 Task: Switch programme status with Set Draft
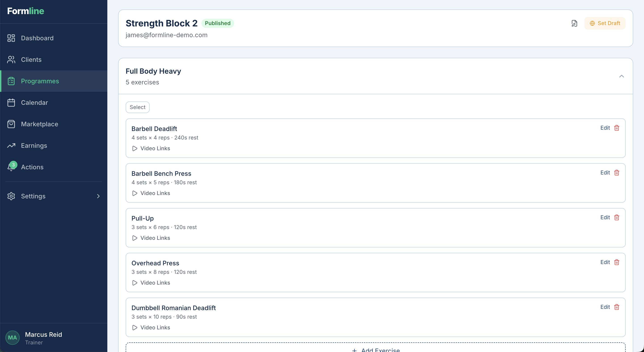tap(605, 23)
